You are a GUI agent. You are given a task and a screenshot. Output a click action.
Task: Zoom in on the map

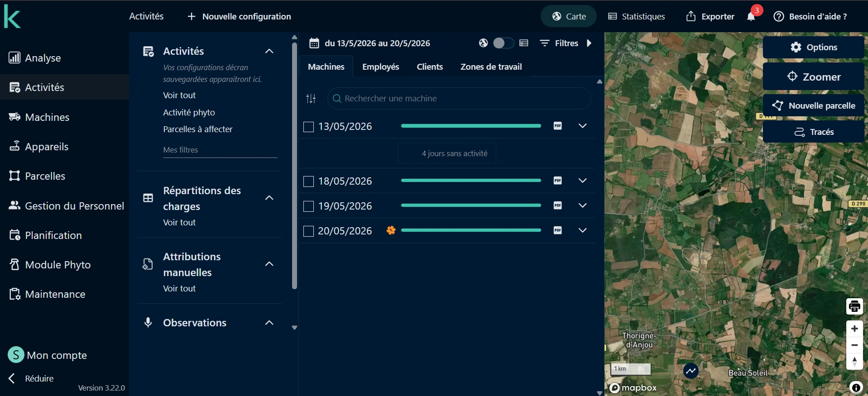click(x=854, y=329)
